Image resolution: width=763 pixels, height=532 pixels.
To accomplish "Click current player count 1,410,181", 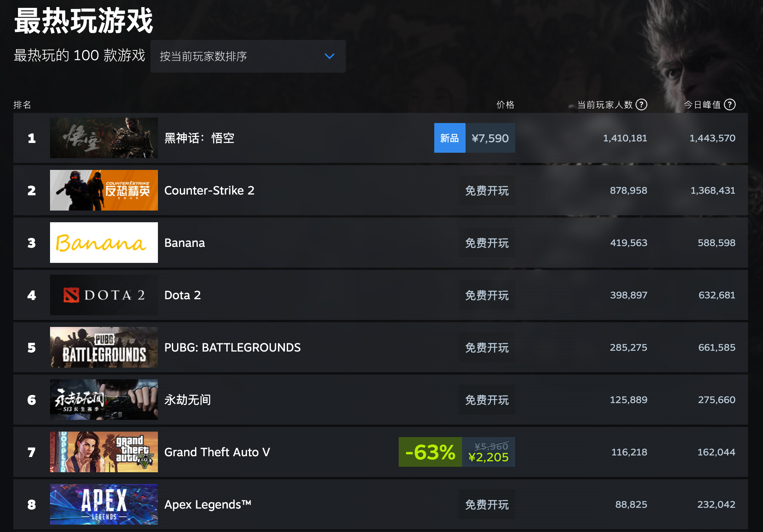I will tap(625, 138).
